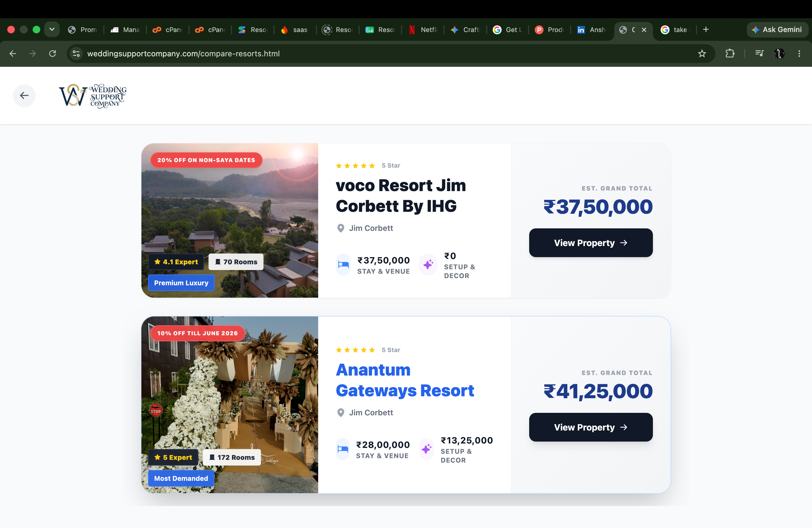Screen dimensions: 812x528
Task: Click View Property for voco Resort Jim Corbett
Action: (x=591, y=243)
